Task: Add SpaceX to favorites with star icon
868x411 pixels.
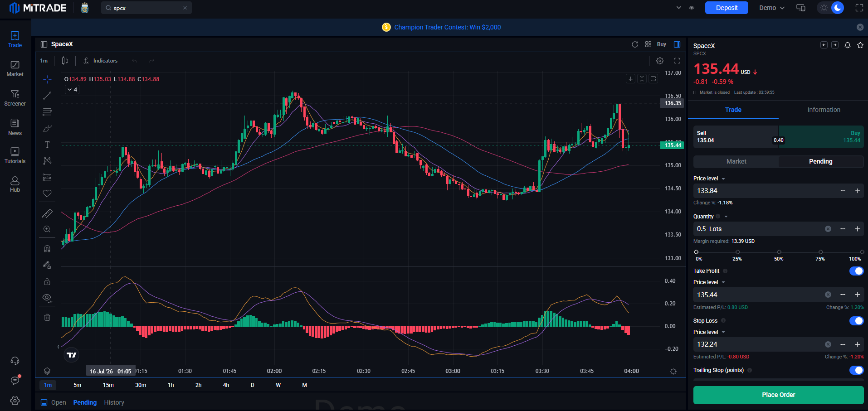Action: [x=860, y=45]
